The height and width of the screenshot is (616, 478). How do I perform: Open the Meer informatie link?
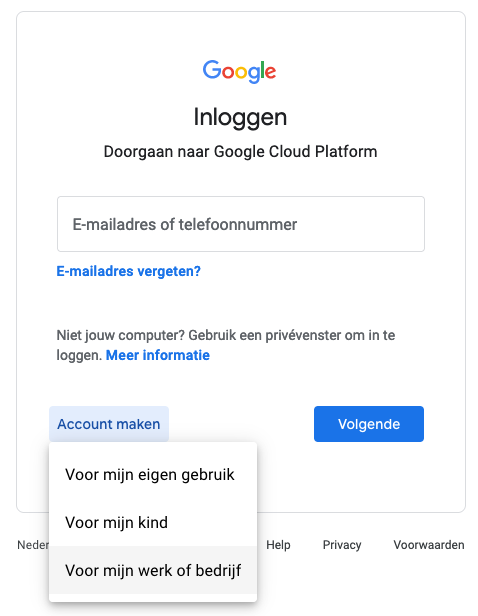click(158, 355)
